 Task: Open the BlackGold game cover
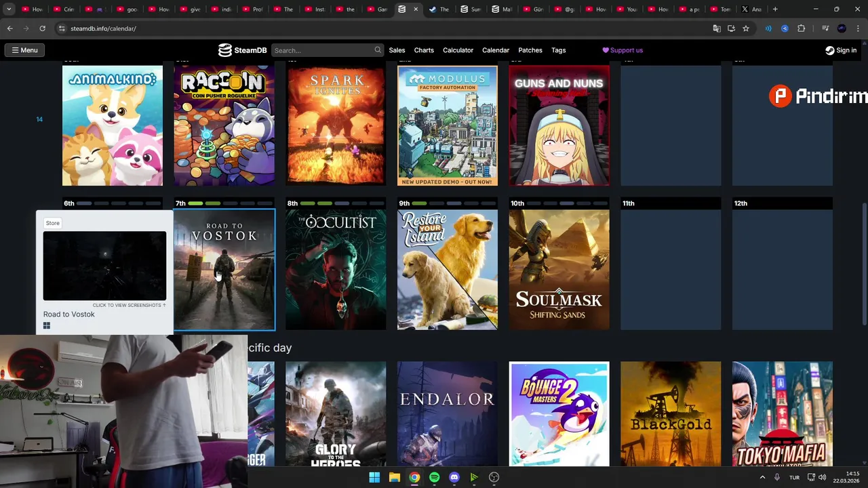[671, 414]
